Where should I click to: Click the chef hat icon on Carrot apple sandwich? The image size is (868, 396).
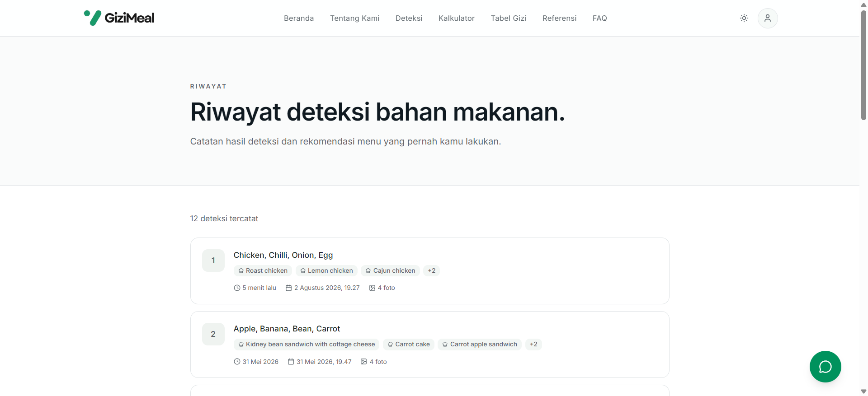445,345
